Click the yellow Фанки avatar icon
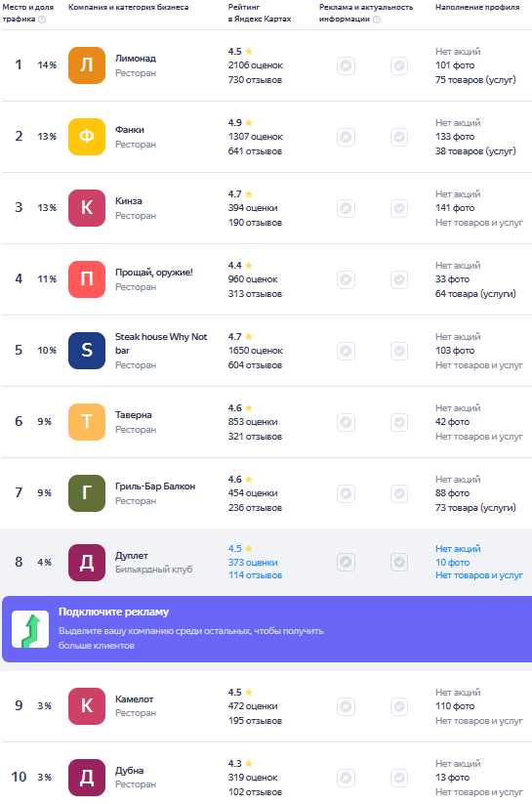This screenshot has height=804, width=532. 87,137
